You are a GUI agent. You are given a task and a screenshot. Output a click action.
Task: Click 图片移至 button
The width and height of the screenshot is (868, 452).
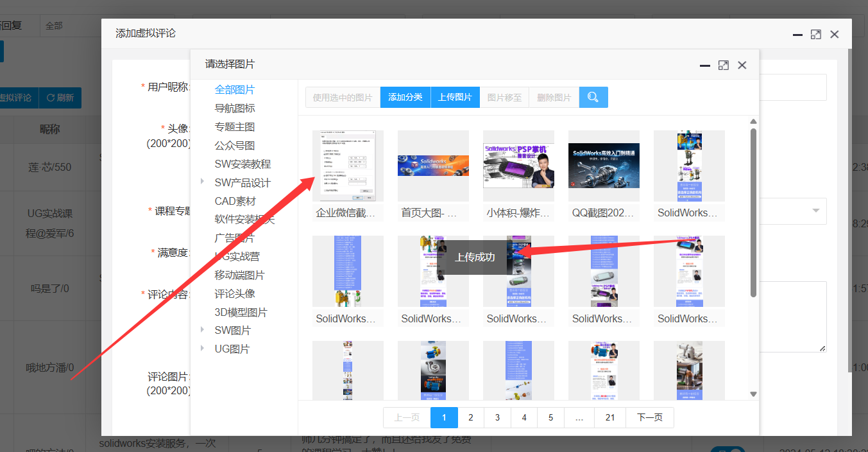(504, 98)
